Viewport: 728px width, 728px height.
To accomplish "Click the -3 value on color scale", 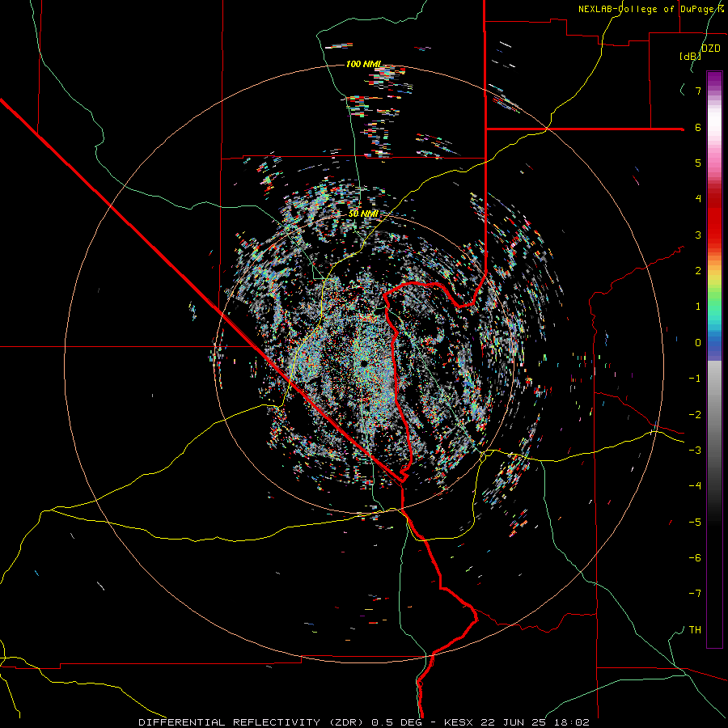I will click(x=695, y=451).
